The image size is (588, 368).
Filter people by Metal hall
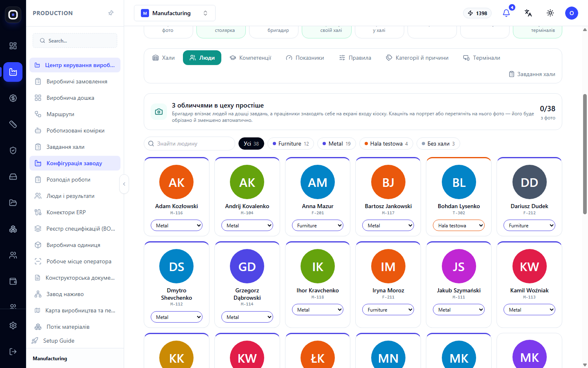click(x=336, y=144)
